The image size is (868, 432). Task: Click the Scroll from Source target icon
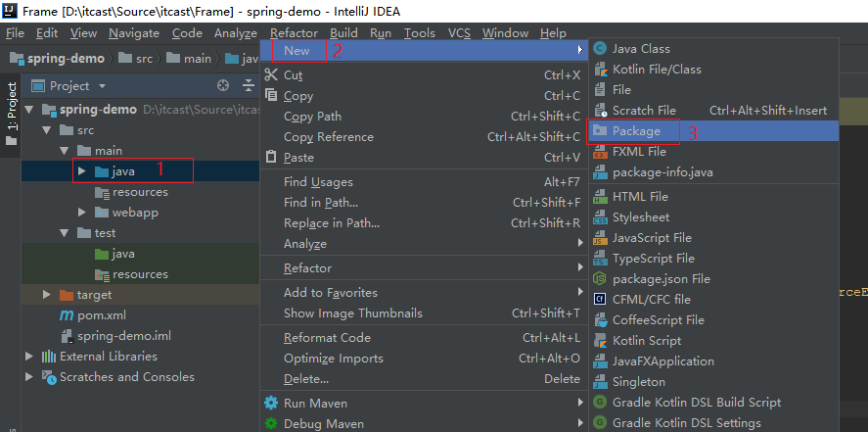(x=223, y=86)
